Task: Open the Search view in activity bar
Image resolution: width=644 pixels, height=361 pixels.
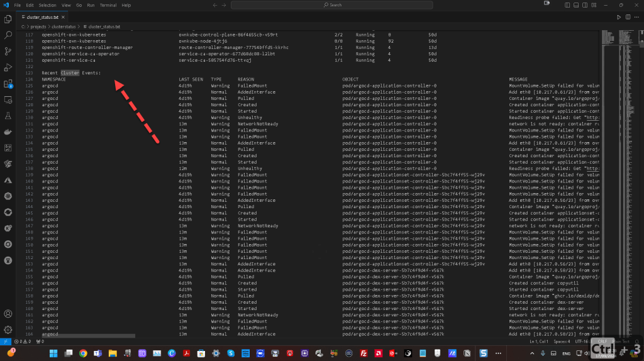Action: coord(8,35)
